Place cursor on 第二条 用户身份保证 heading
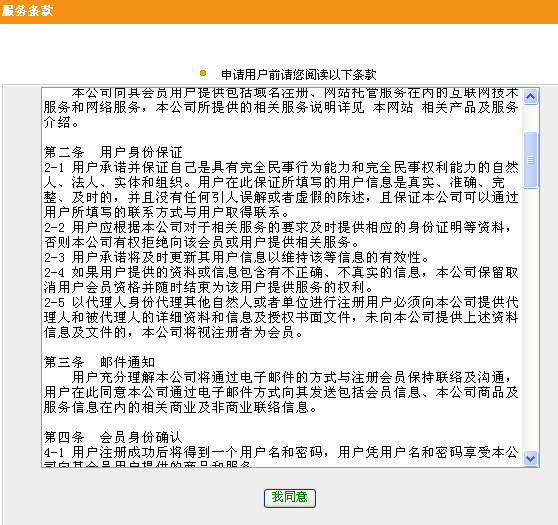This screenshot has height=525, width=558. [113, 152]
